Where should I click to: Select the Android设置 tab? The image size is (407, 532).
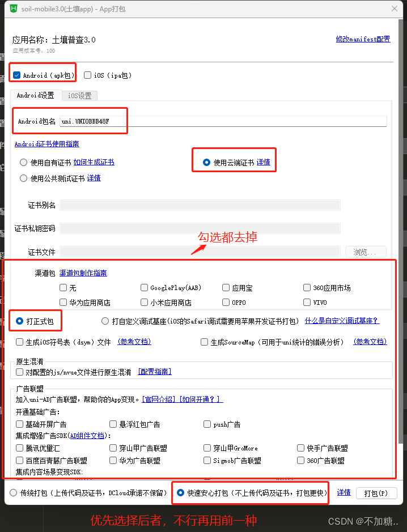35,96
